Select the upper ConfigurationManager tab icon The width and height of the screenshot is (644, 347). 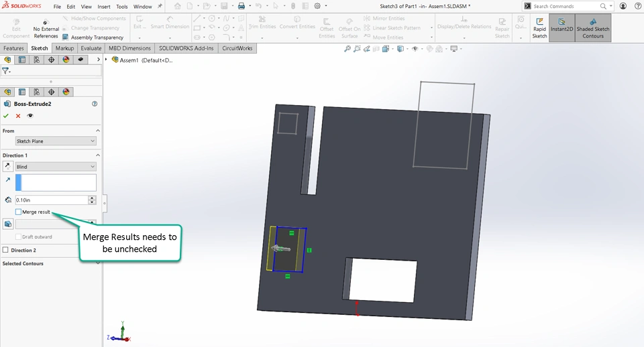pos(36,60)
